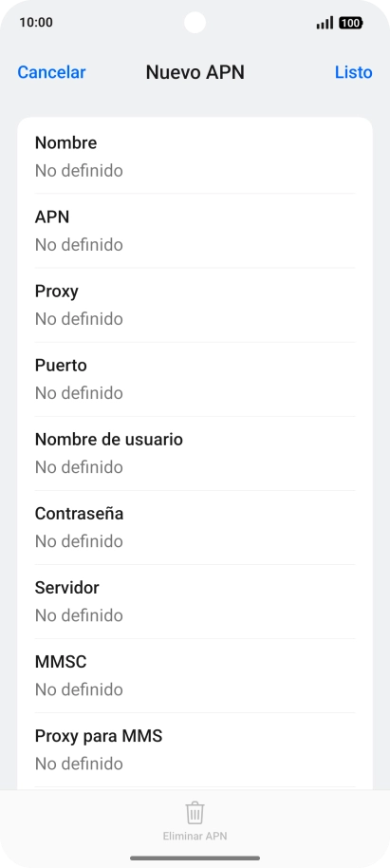
Task: Edit the APN field value
Action: [195, 231]
